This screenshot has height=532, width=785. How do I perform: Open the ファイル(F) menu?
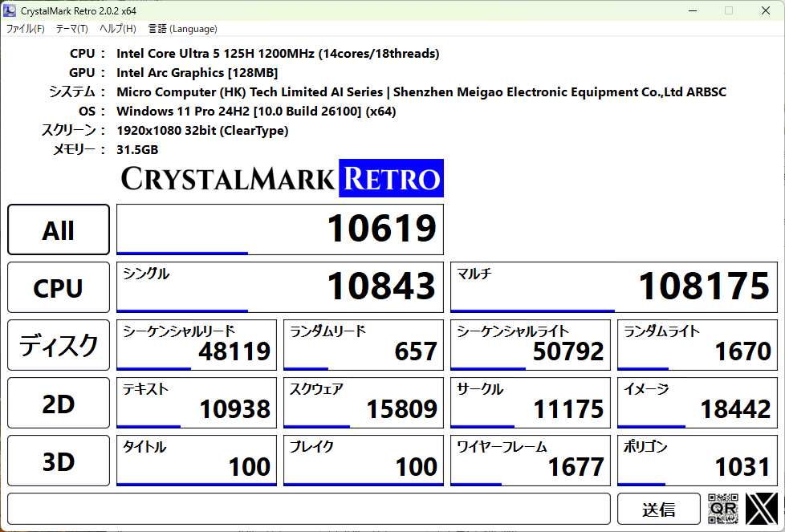pos(26,29)
